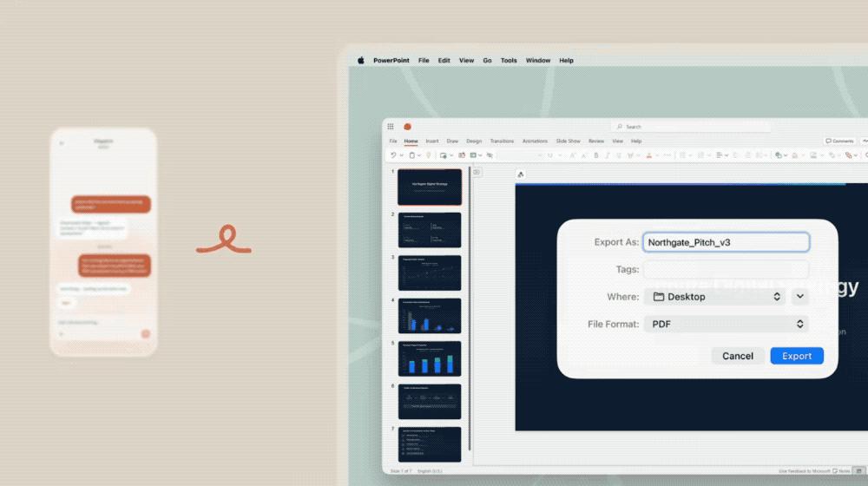Screen dimensions: 868x486
Task: Click the bullets list icon
Action: tap(682, 155)
